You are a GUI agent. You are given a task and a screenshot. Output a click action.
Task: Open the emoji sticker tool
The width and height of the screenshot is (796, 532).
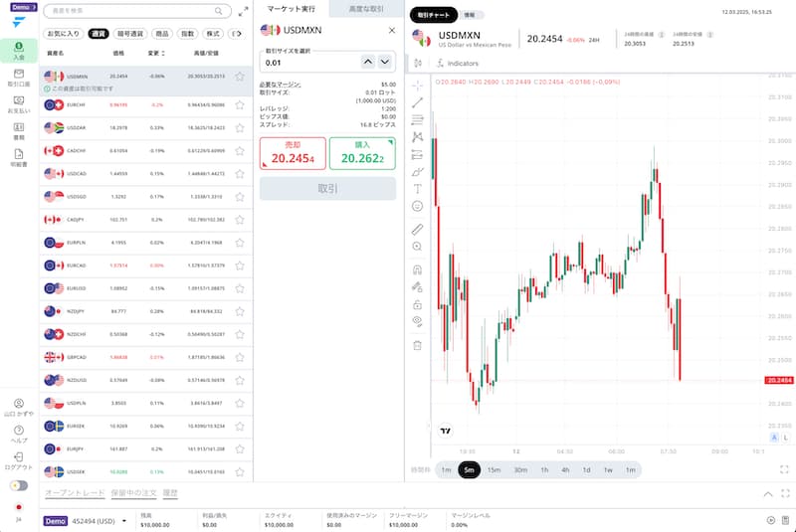point(418,206)
